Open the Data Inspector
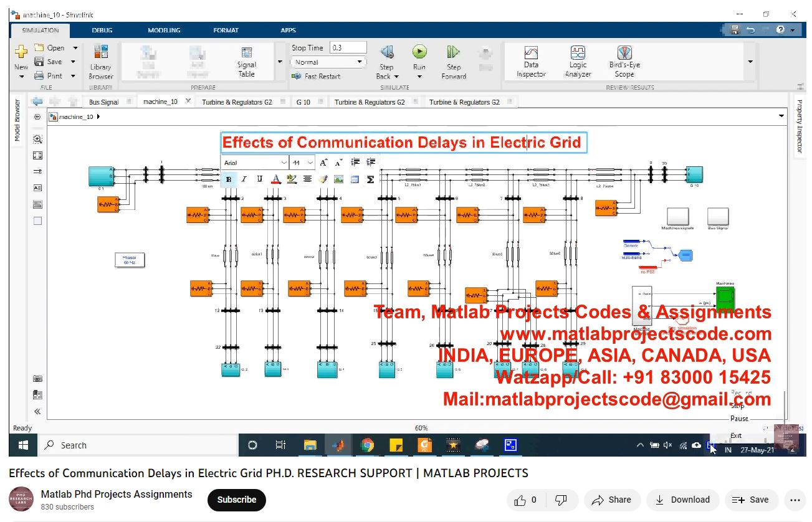This screenshot has width=812, height=522. tap(531, 62)
